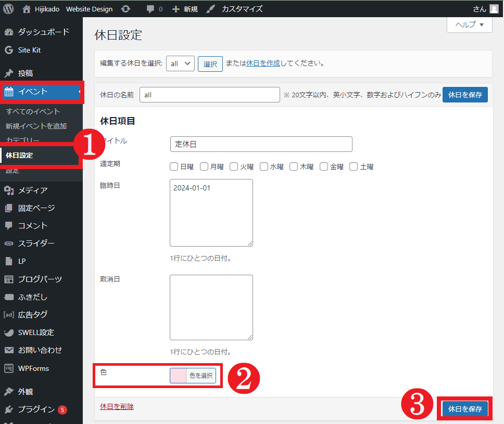Select 新規イベントを追加 in sidebar

pyautogui.click(x=36, y=126)
